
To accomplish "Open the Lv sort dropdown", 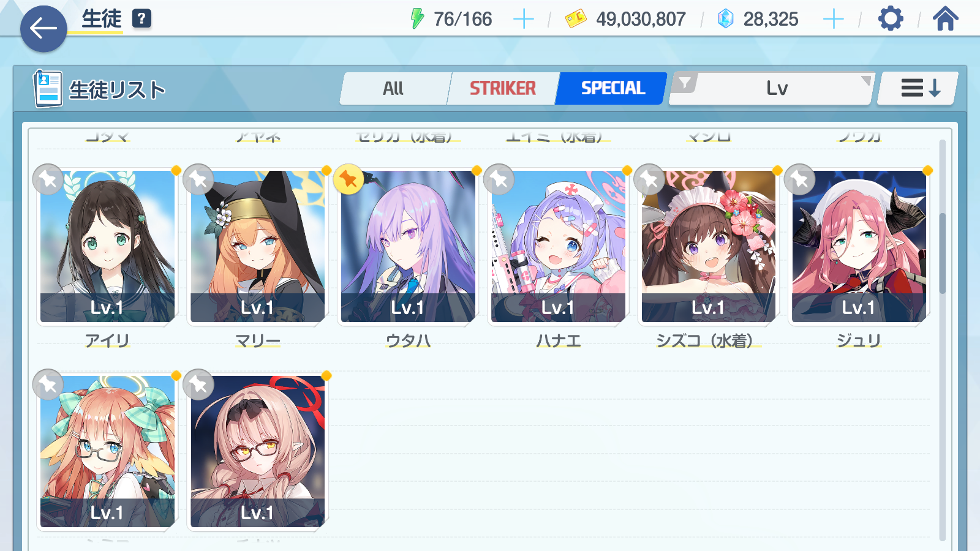I will [x=772, y=88].
